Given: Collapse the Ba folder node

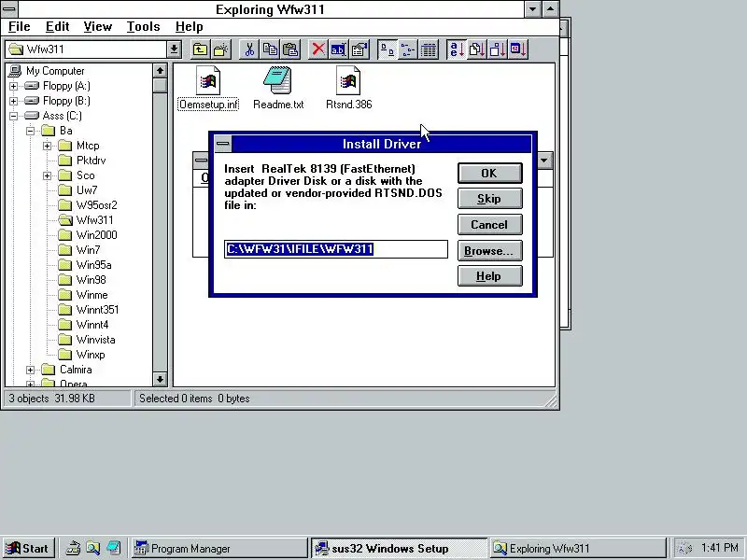Looking at the screenshot, I should pos(30,131).
